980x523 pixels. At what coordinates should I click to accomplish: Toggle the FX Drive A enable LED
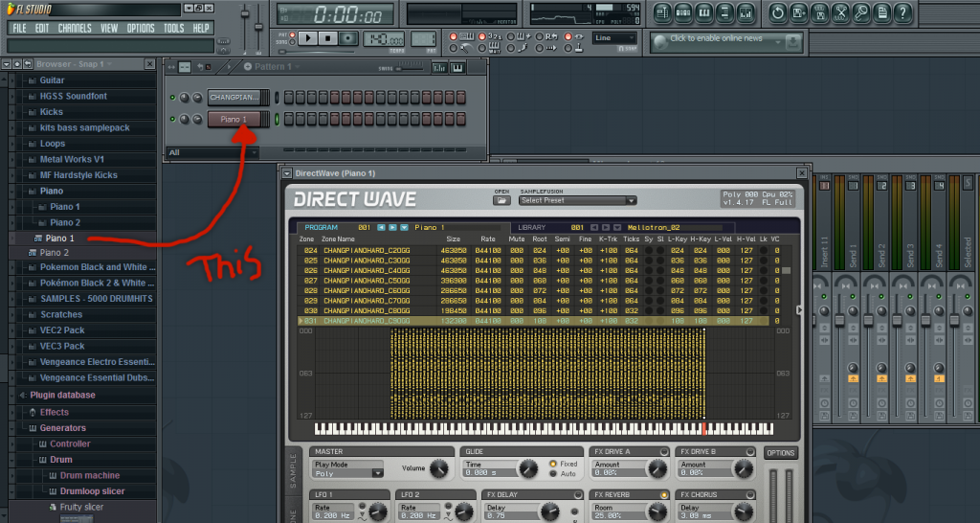tap(664, 452)
